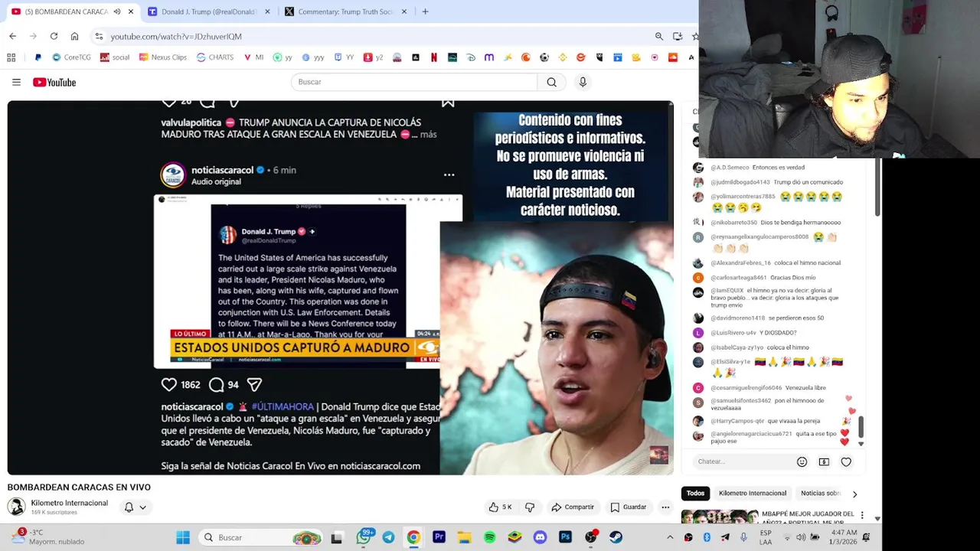This screenshot has width=980, height=551.
Task: Open Windows Start menu
Action: [x=183, y=537]
